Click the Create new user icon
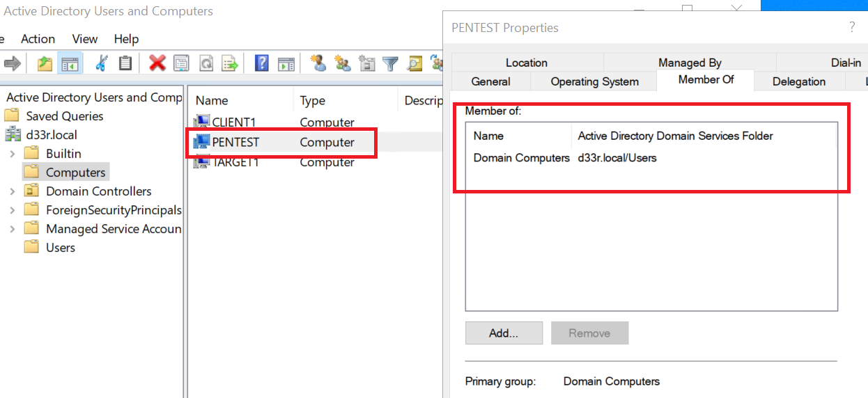This screenshot has width=868, height=398. click(x=318, y=64)
